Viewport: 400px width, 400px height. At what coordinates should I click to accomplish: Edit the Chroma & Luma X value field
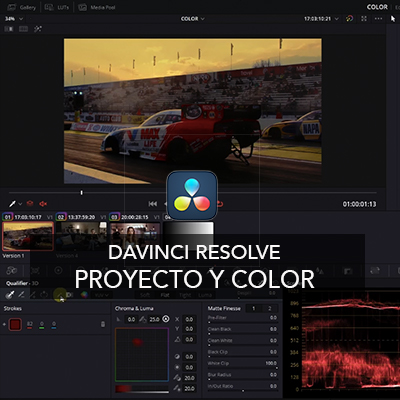click(189, 319)
